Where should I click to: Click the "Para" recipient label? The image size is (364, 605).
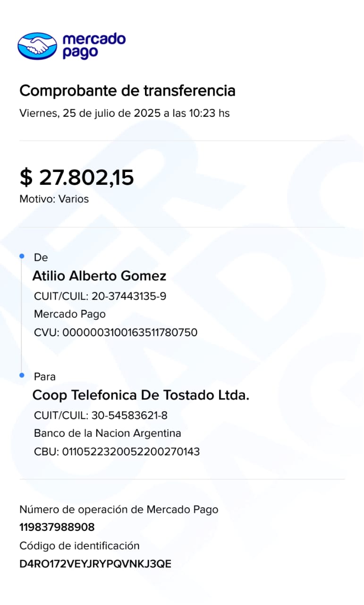click(x=44, y=377)
